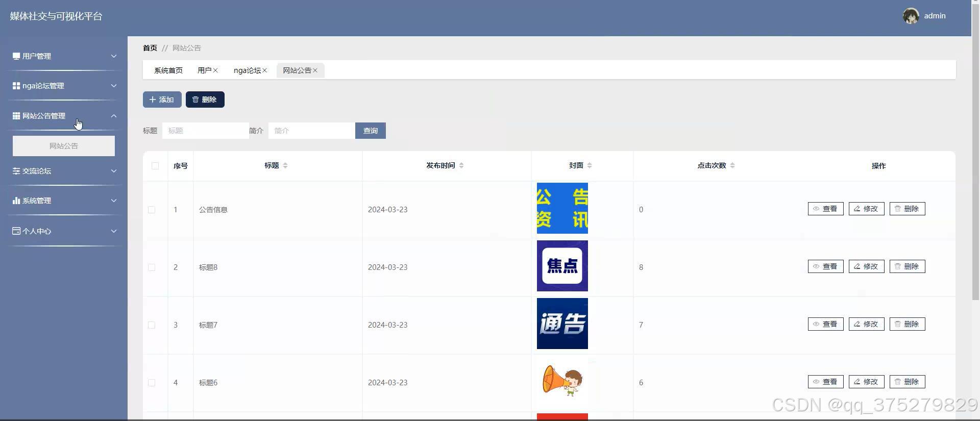Sort table by 封面 column arrows
This screenshot has width=980, height=421.
(590, 165)
